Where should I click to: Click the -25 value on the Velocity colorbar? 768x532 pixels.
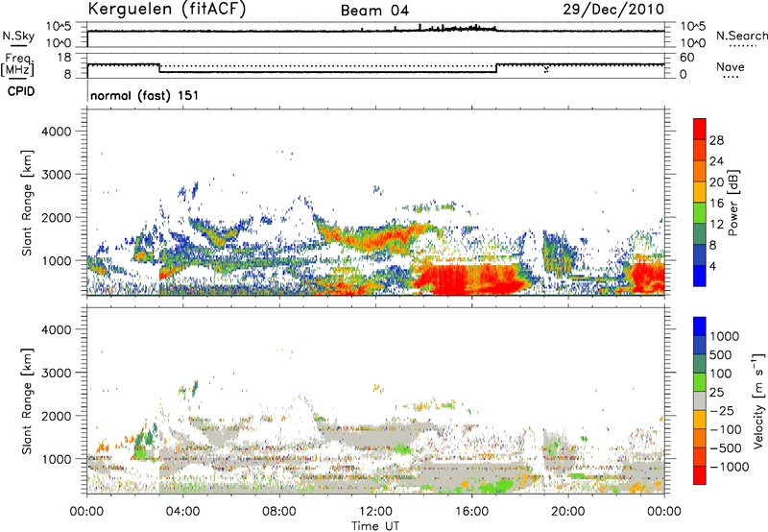point(722,410)
